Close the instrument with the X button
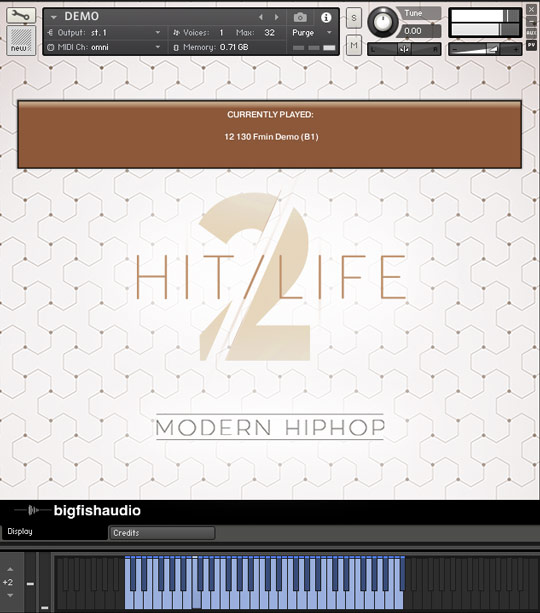The width and height of the screenshot is (540, 613). (x=531, y=9)
